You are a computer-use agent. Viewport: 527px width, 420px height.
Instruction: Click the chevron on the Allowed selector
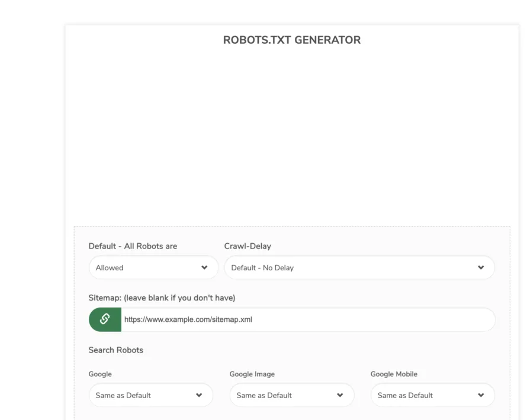coord(204,267)
